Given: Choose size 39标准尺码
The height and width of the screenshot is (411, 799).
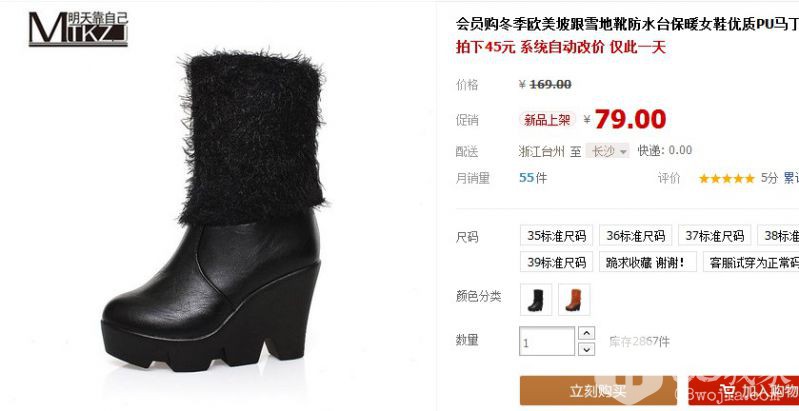Looking at the screenshot, I should [x=556, y=262].
